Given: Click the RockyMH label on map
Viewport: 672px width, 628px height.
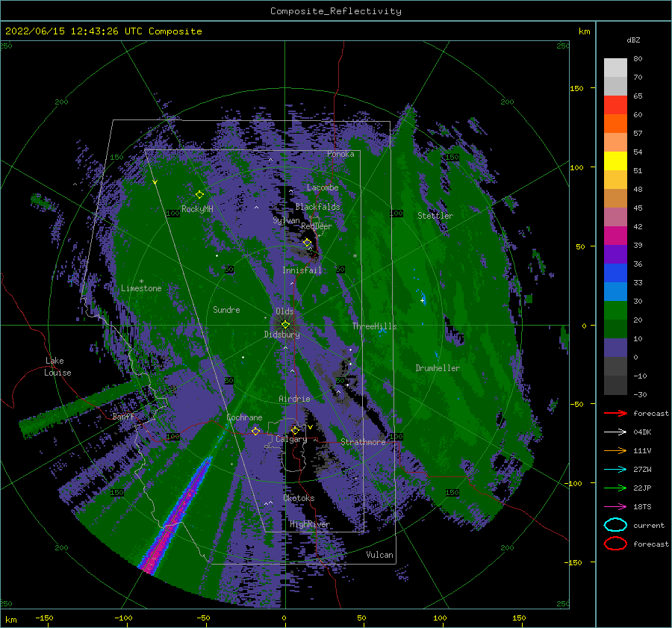Looking at the screenshot, I should (x=197, y=209).
